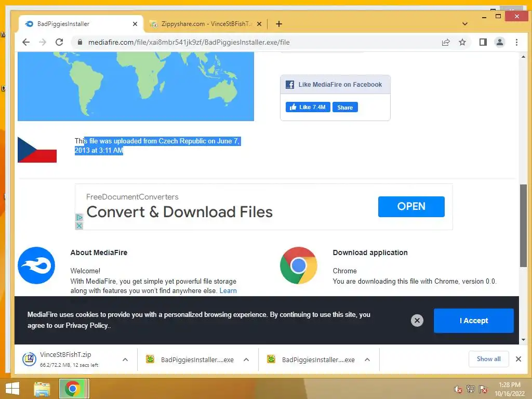Click the I Accept cookies button
Image resolution: width=532 pixels, height=399 pixels.
474,321
